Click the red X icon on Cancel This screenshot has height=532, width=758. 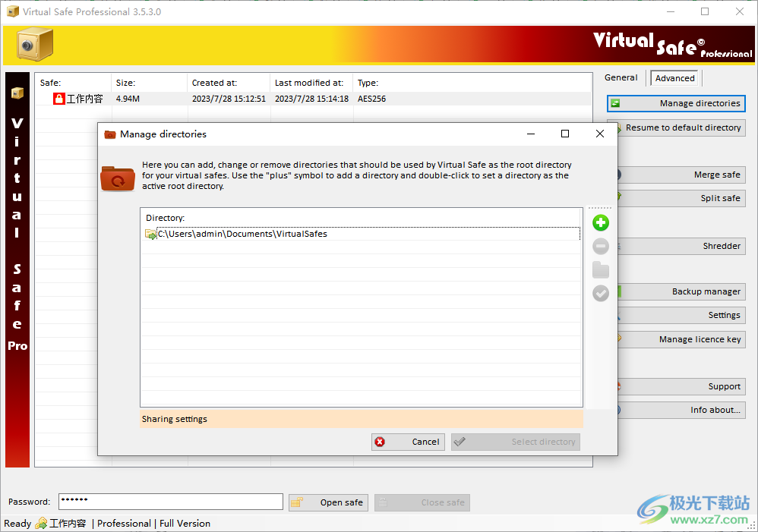(380, 442)
